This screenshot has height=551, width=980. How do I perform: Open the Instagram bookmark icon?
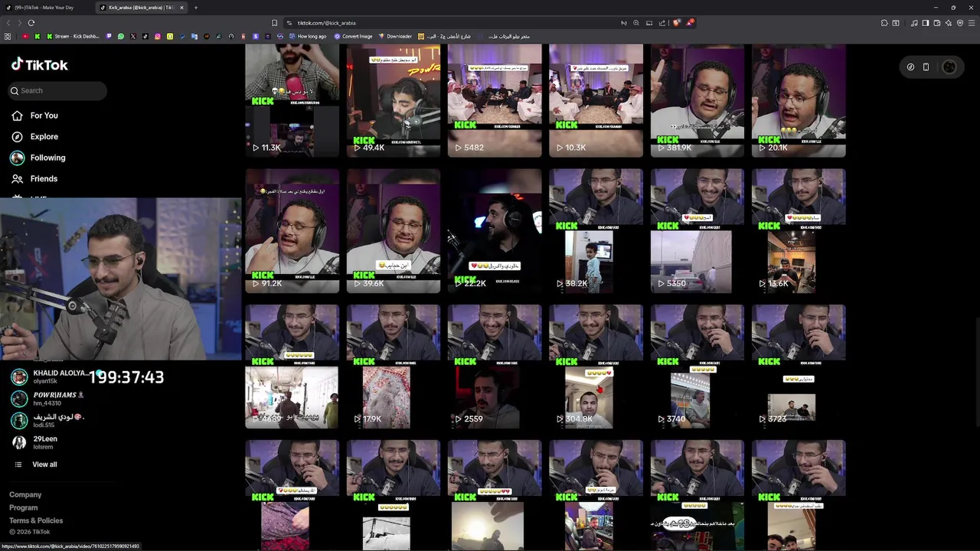(158, 36)
